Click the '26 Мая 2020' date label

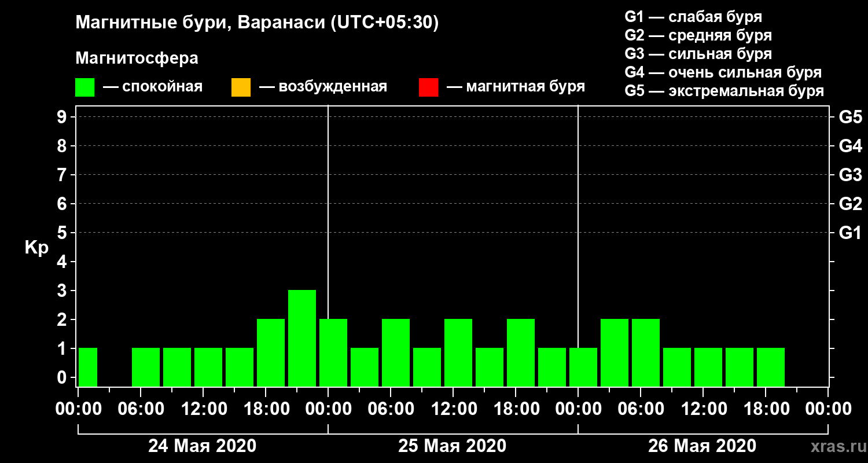tap(702, 446)
